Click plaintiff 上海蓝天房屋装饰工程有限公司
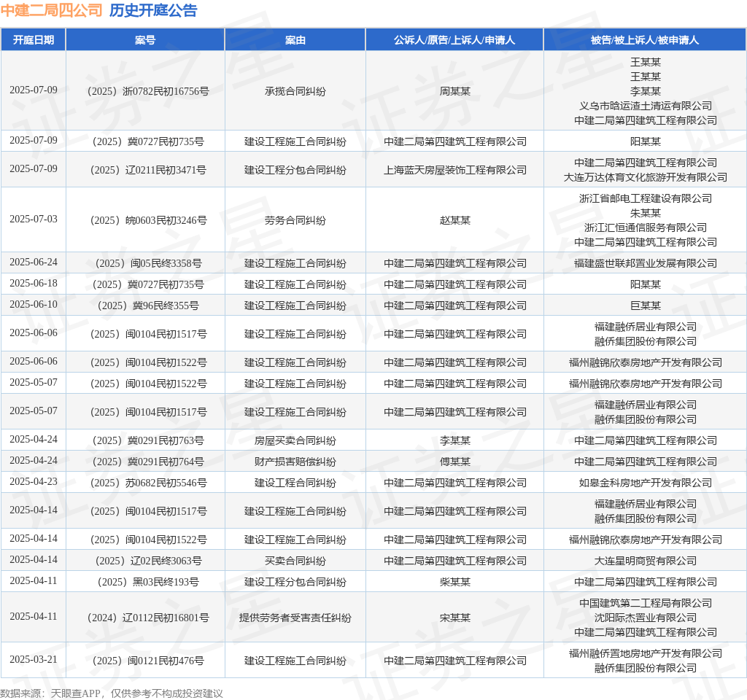 click(455, 170)
